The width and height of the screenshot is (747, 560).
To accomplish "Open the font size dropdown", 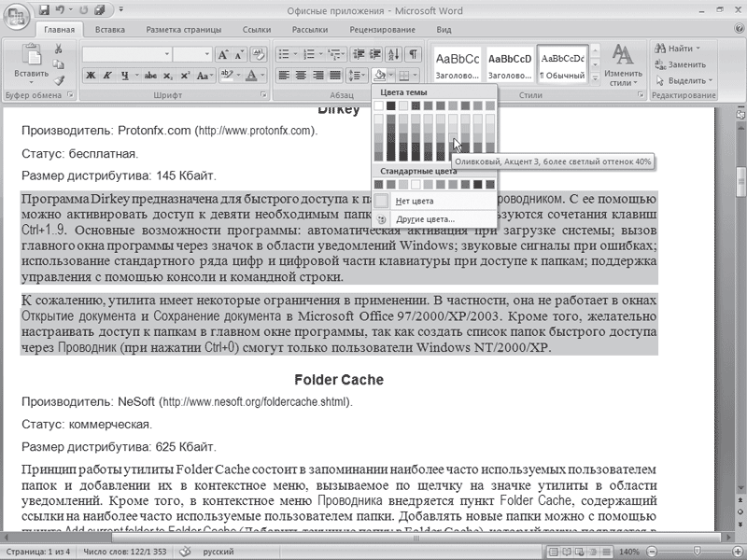I will [x=206, y=54].
